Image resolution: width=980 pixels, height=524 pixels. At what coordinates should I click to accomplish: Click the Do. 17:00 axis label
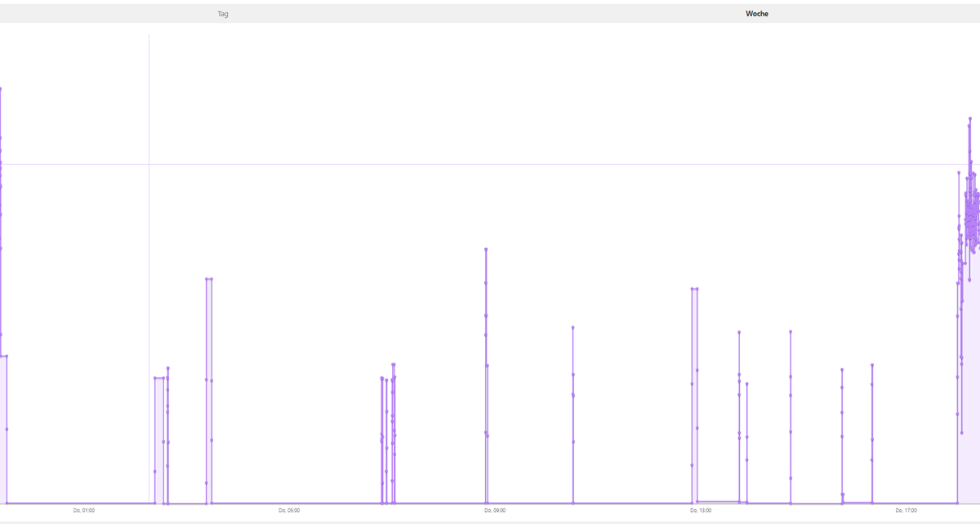pyautogui.click(x=906, y=511)
